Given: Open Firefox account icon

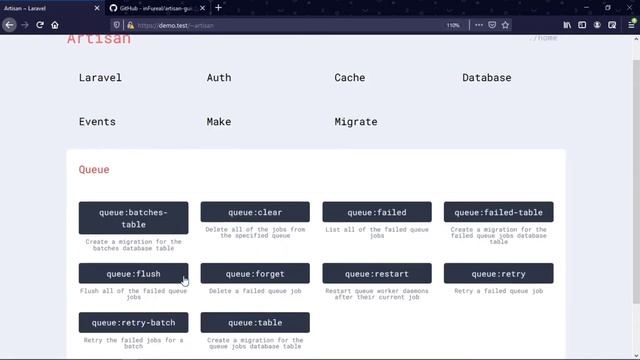Looking at the screenshot, I should coord(597,25).
